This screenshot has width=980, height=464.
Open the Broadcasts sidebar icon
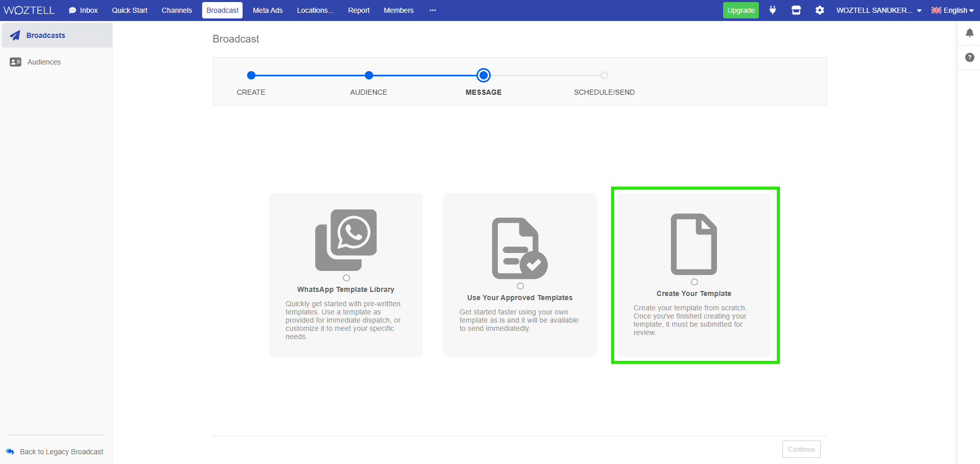(15, 35)
